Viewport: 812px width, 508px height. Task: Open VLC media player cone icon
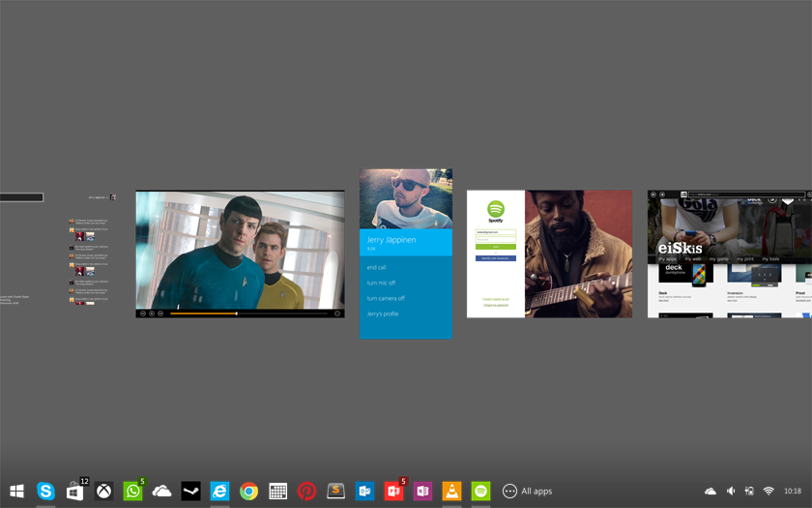(x=452, y=491)
